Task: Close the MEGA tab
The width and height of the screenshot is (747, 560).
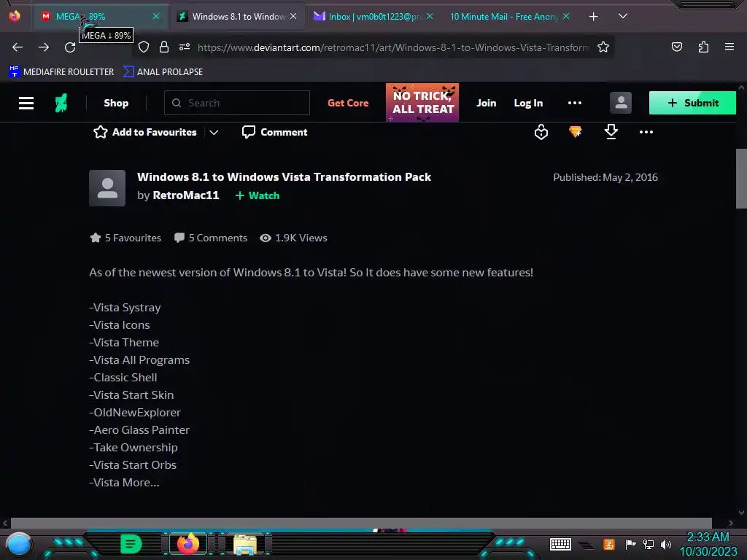Action: (156, 16)
